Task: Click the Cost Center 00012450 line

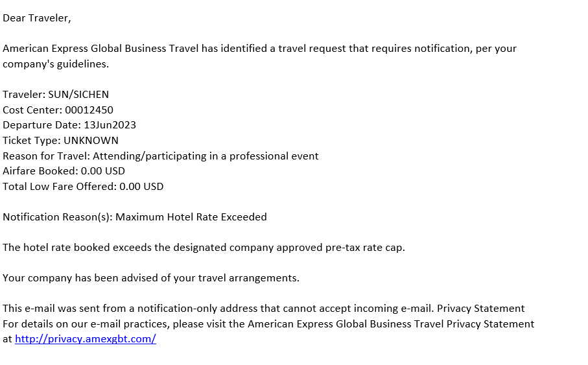Action: pyautogui.click(x=58, y=110)
